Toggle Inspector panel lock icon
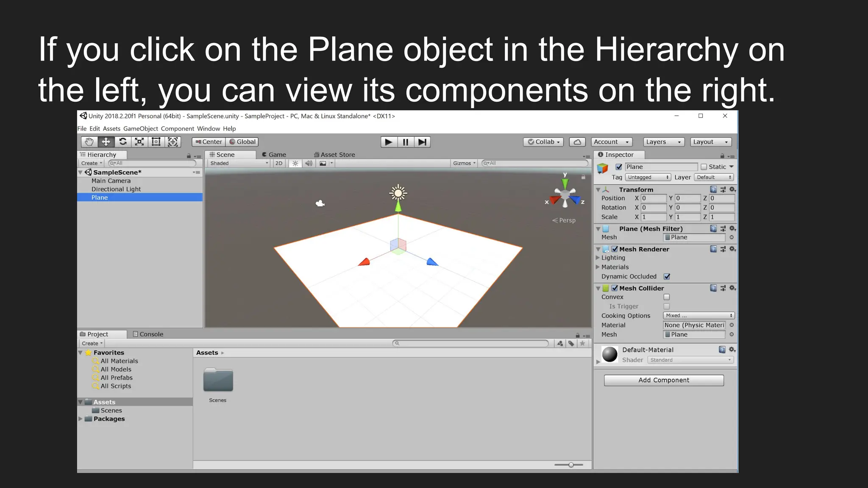The width and height of the screenshot is (868, 488). click(x=722, y=156)
